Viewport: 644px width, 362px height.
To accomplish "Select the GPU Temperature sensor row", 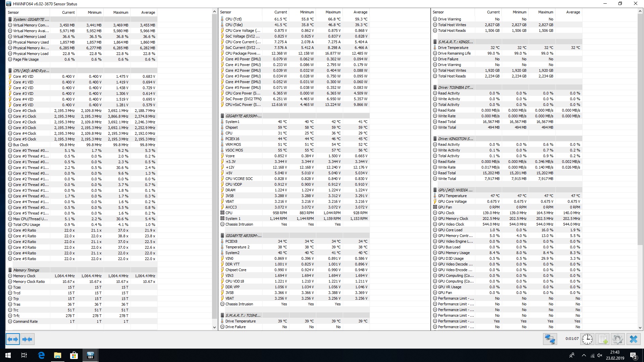I will coord(452,196).
